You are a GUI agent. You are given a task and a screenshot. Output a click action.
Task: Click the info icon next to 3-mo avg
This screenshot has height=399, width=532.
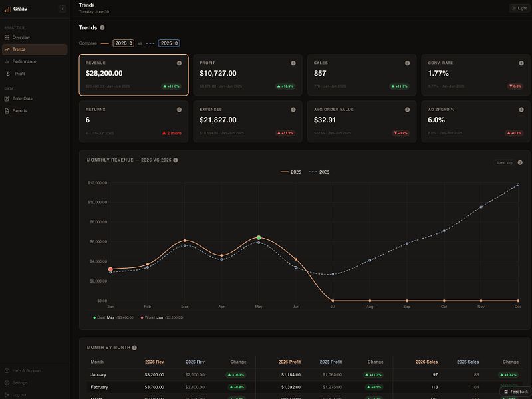pos(520,162)
